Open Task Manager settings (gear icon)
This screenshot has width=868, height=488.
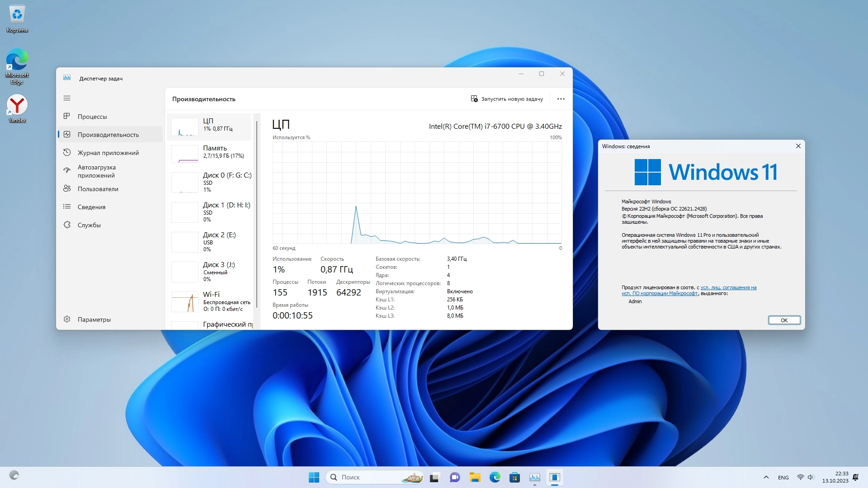pos(67,319)
